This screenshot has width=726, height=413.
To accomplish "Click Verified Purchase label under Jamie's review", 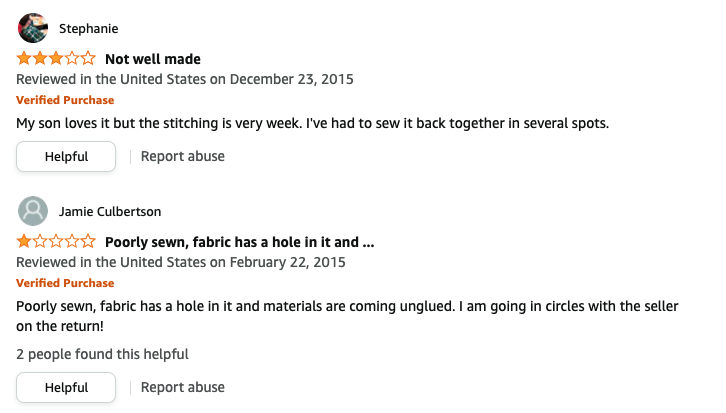I will [x=65, y=283].
